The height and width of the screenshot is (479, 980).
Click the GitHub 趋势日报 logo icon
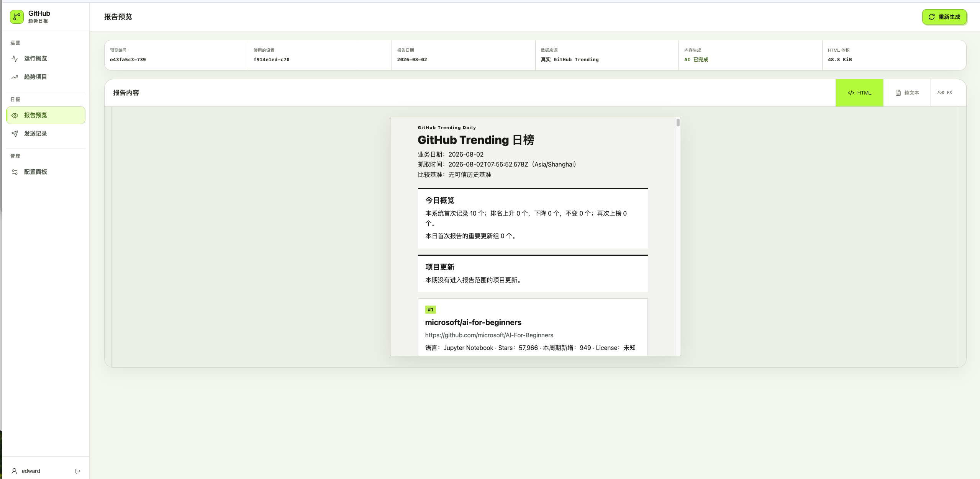(17, 17)
